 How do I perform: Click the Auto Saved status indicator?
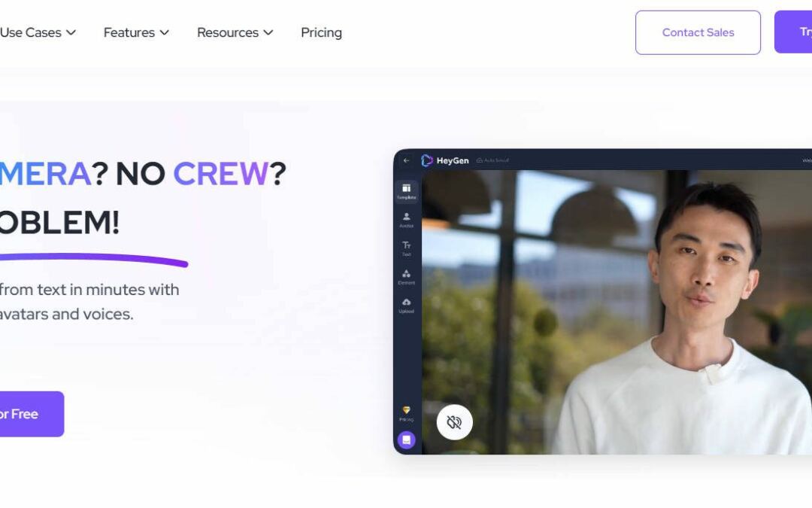tap(492, 160)
